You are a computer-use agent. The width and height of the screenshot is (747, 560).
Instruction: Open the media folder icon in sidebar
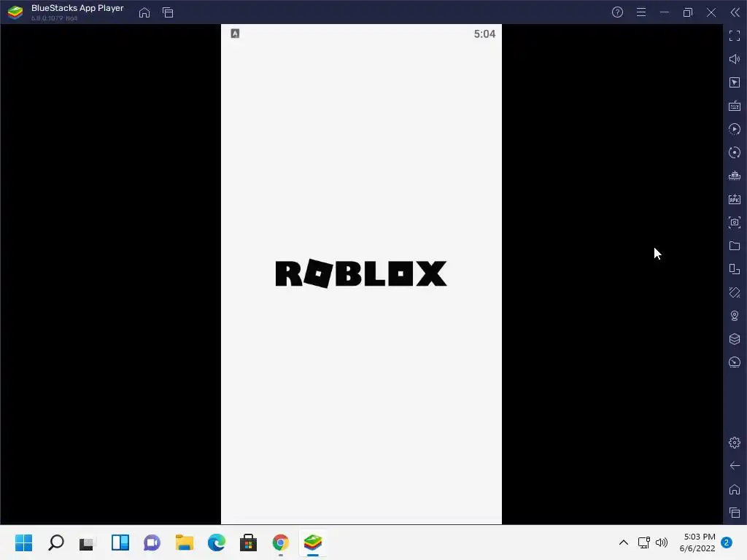(x=735, y=246)
